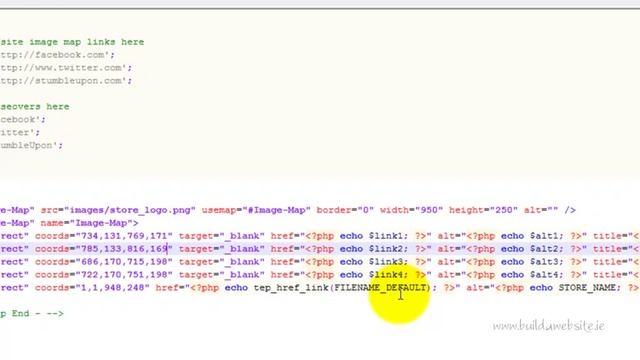Click the $alt1 variable

[x=544, y=236]
